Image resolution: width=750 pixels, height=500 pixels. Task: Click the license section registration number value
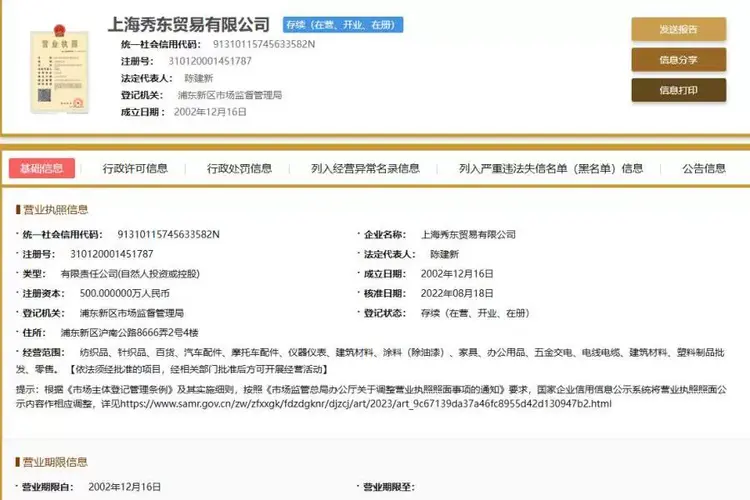(x=111, y=254)
